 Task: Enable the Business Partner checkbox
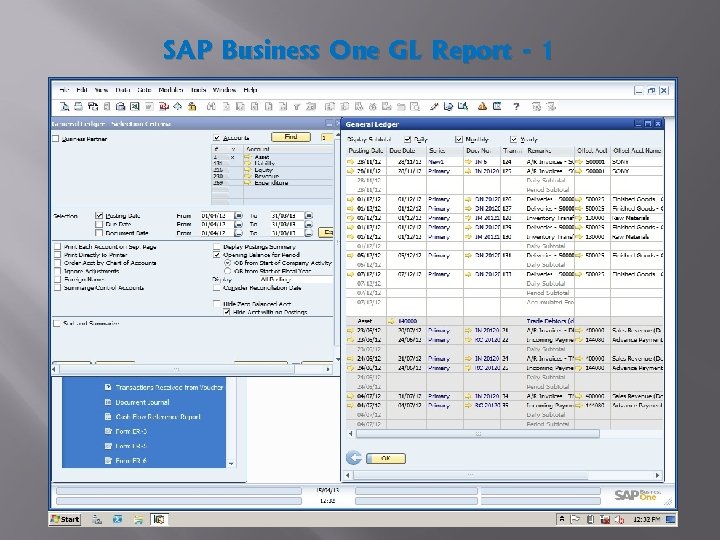[56, 139]
